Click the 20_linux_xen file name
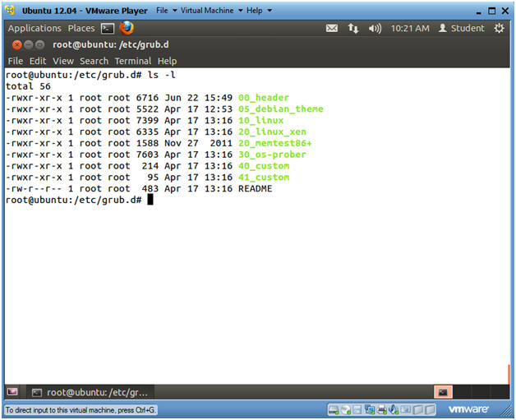The height and width of the screenshot is (420, 516). click(272, 132)
